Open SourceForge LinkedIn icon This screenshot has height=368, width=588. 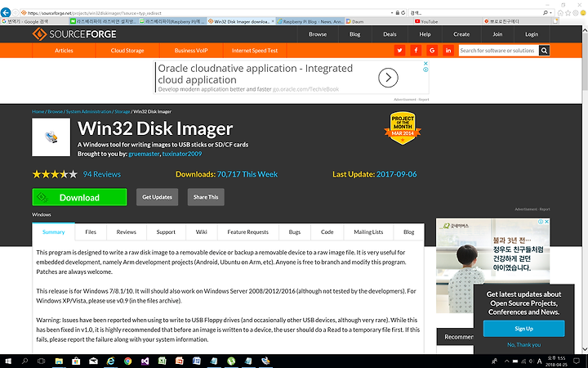448,51
